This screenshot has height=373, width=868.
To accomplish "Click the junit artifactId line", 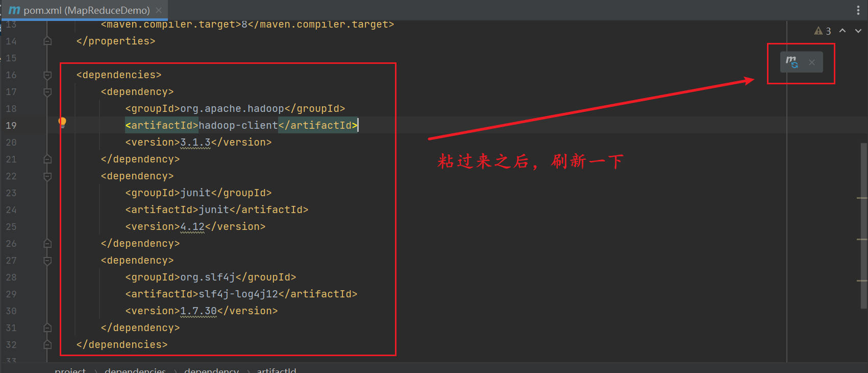I will point(217,209).
